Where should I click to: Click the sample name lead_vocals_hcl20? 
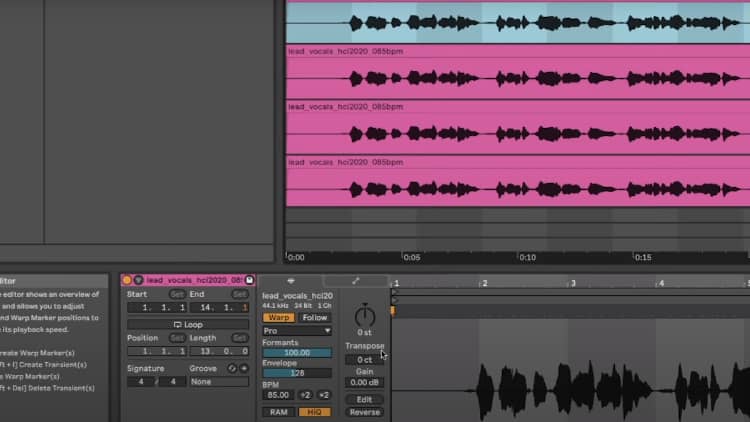(297, 296)
